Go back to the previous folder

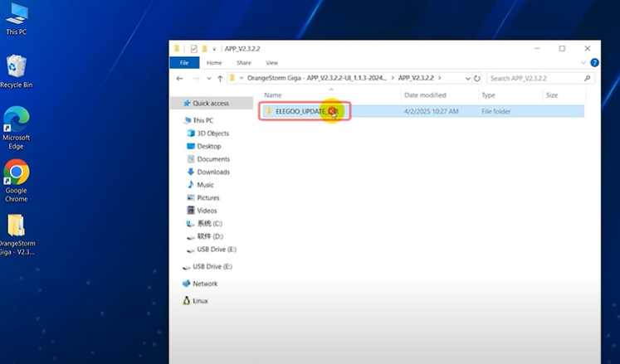(181, 78)
